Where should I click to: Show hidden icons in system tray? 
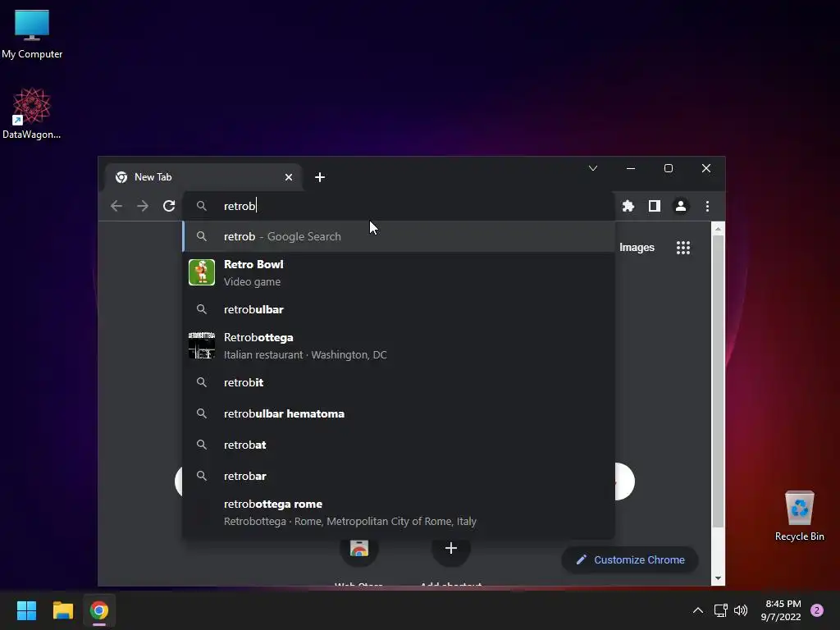[x=698, y=610]
